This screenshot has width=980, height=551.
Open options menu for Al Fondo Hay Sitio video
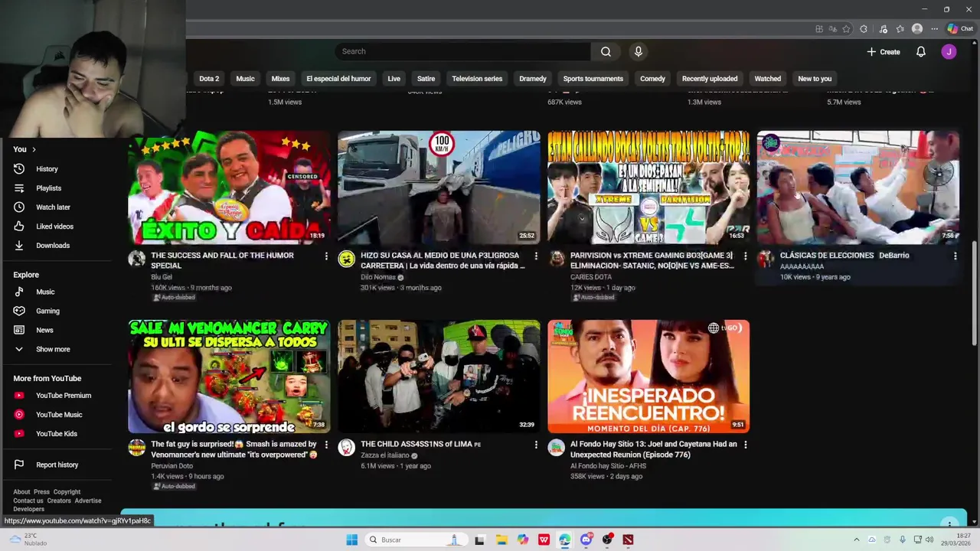(x=746, y=445)
